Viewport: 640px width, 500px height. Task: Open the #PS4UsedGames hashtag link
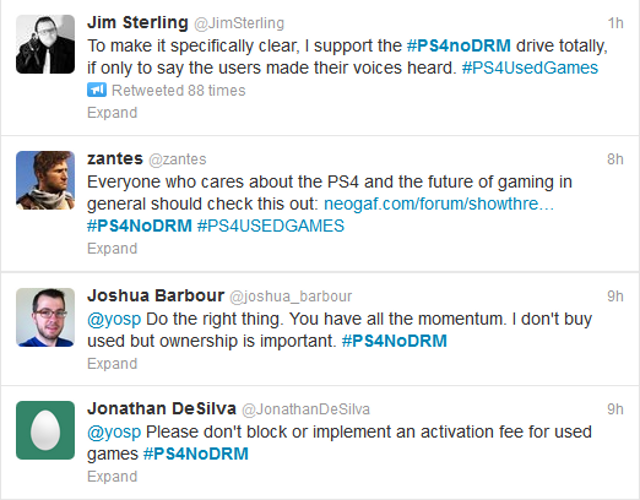point(530,68)
